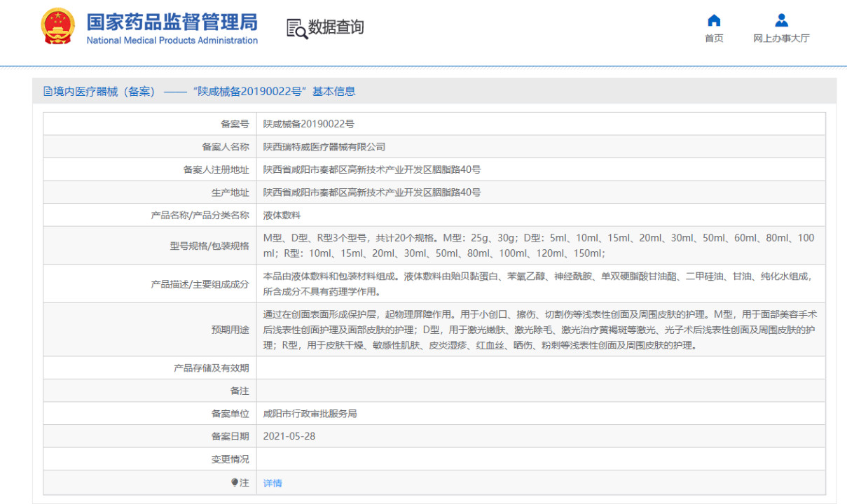Click the 数据查询 magnifier document icon
Screen dimensions: 847x504
point(296,29)
